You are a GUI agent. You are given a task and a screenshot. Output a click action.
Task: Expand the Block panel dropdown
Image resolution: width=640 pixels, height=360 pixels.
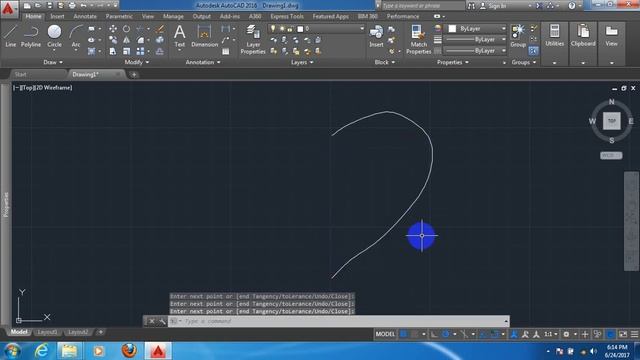tap(384, 62)
